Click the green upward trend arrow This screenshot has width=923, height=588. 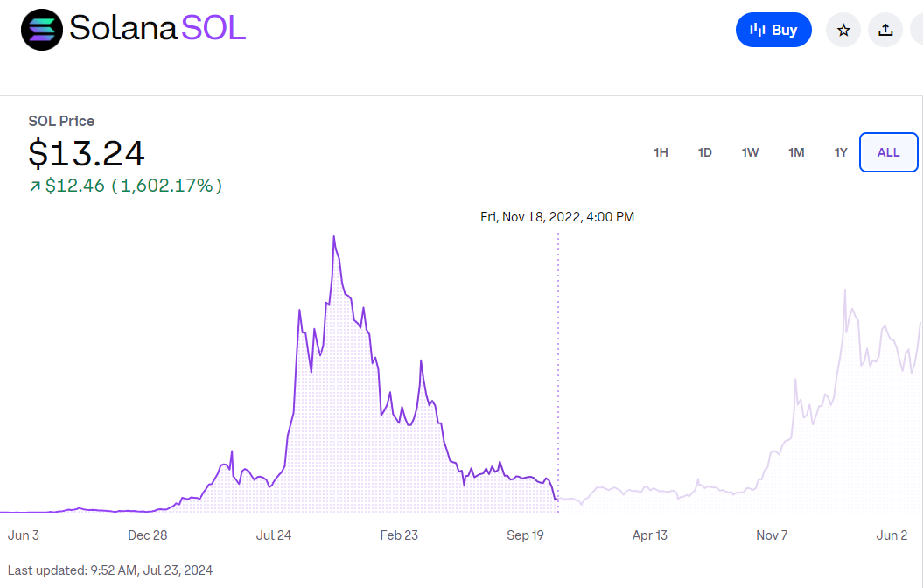pos(35,186)
